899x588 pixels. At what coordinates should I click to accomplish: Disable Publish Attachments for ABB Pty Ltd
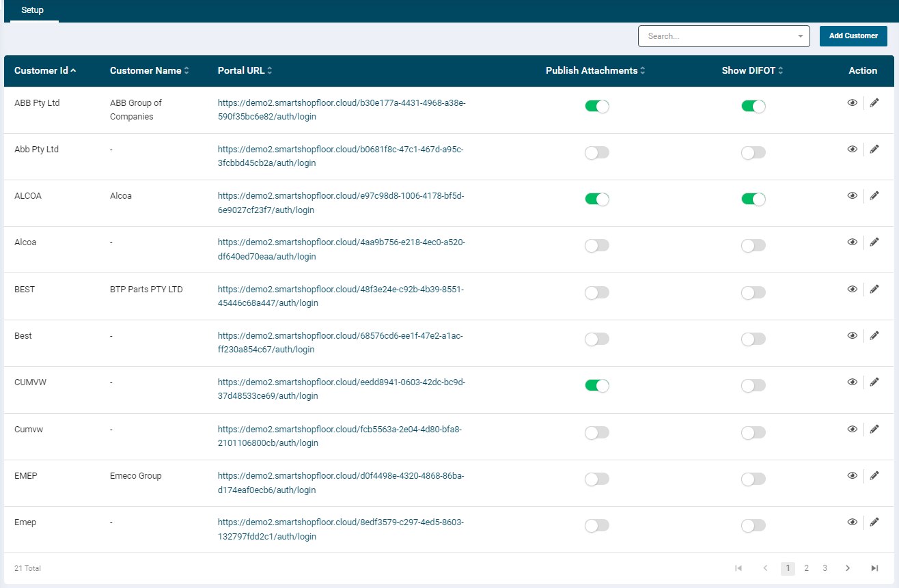(596, 107)
